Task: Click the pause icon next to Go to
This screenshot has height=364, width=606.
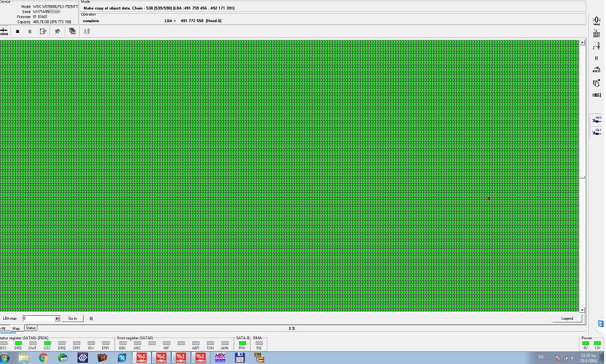Action: tap(91, 318)
